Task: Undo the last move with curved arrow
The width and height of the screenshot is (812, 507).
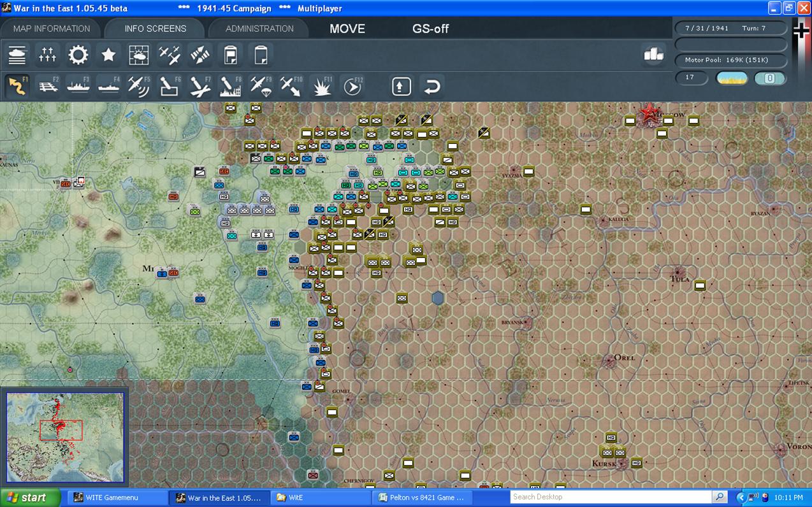Action: (x=432, y=86)
